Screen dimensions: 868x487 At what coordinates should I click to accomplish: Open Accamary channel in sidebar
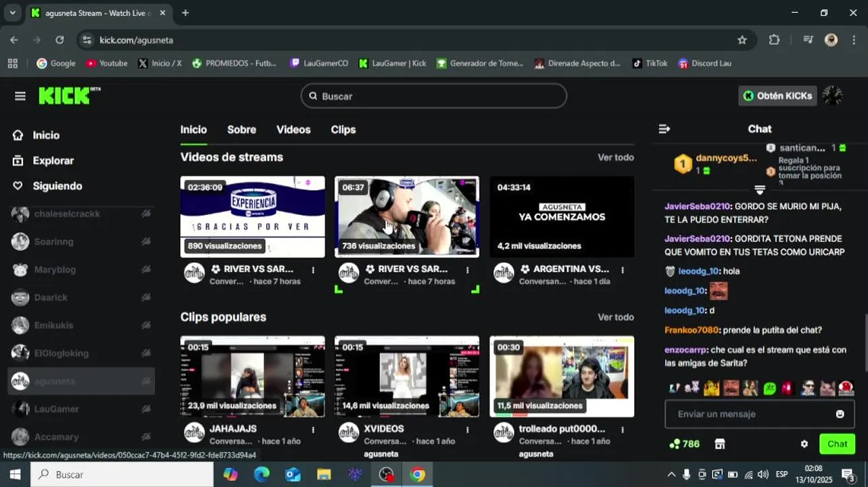point(57,437)
